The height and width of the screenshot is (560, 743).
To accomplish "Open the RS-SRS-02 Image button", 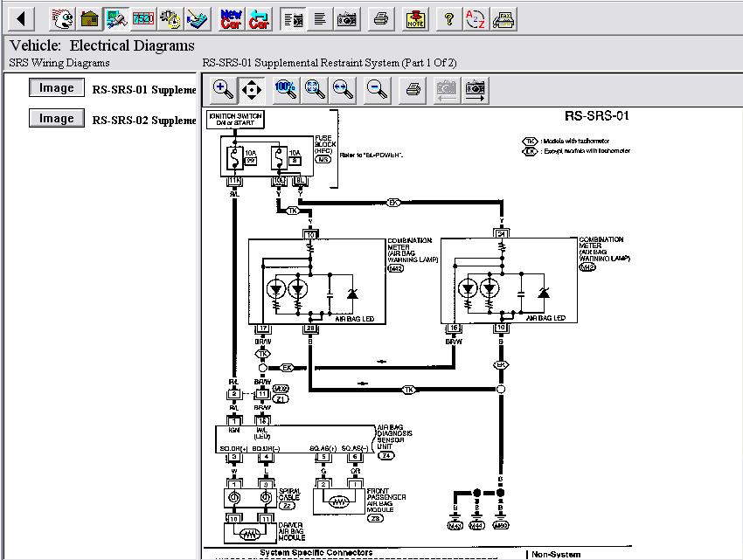I will pos(57,118).
